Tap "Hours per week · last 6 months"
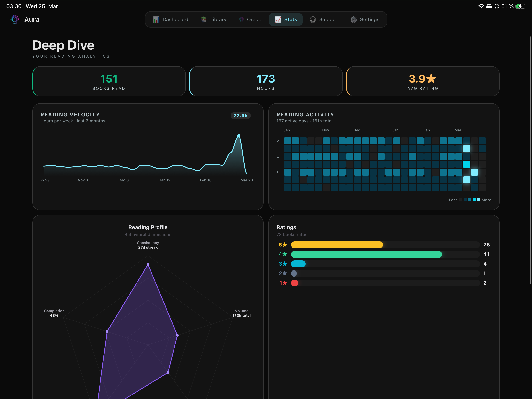The height and width of the screenshot is (399, 532). pos(73,121)
